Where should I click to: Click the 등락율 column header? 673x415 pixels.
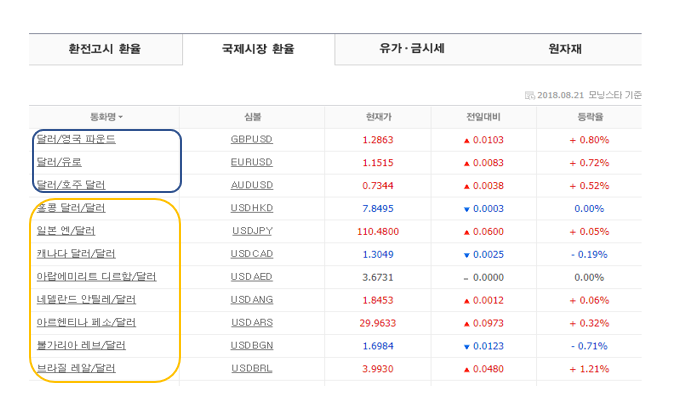(590, 117)
